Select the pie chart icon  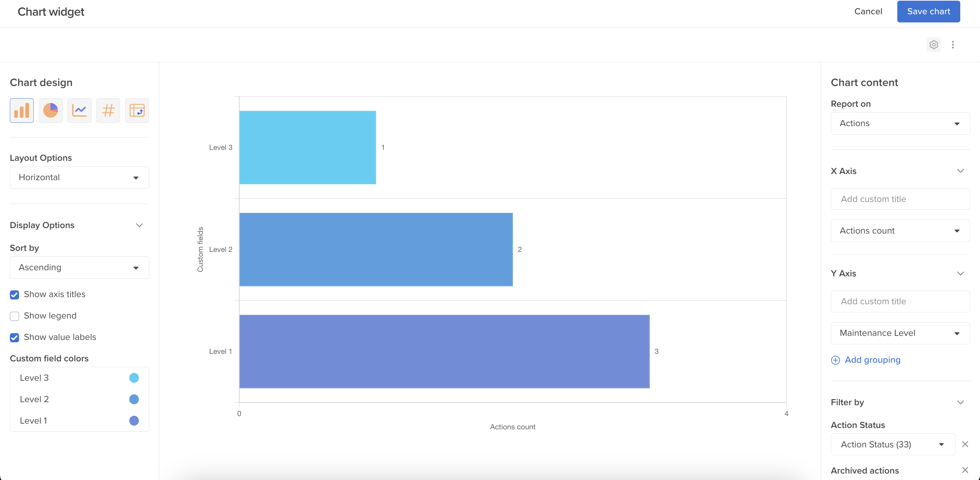(x=51, y=110)
